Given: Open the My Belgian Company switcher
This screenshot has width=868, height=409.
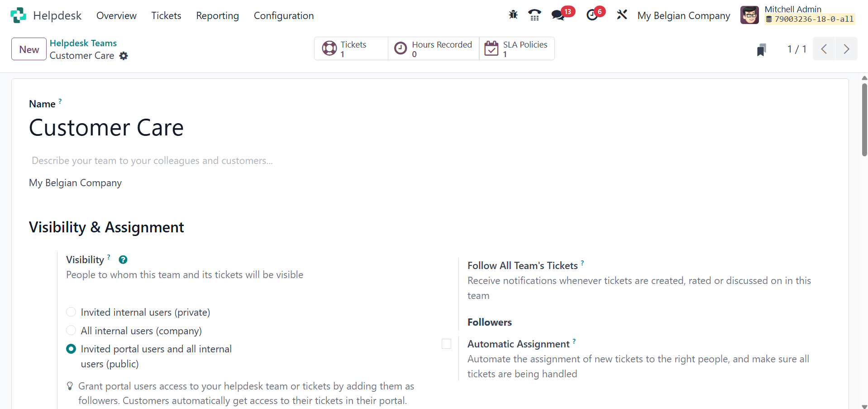Looking at the screenshot, I should coord(683,15).
